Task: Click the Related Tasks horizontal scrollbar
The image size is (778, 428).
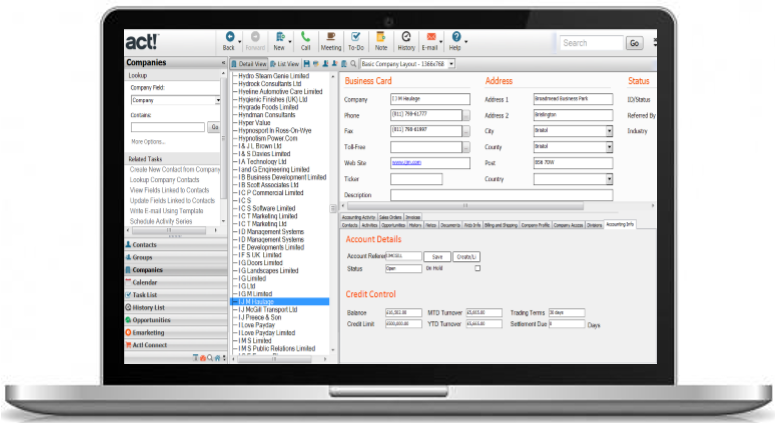Action: pos(169,230)
